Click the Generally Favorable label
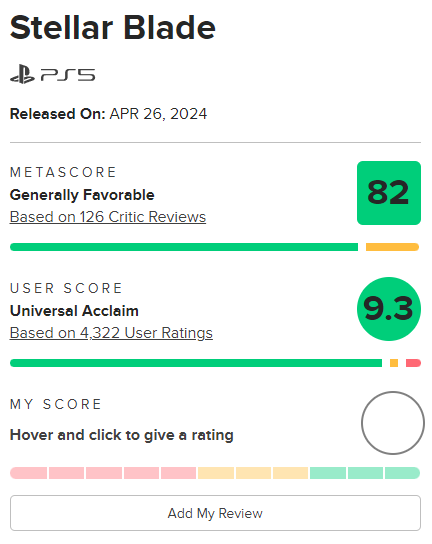The height and width of the screenshot is (544, 432). tap(82, 195)
